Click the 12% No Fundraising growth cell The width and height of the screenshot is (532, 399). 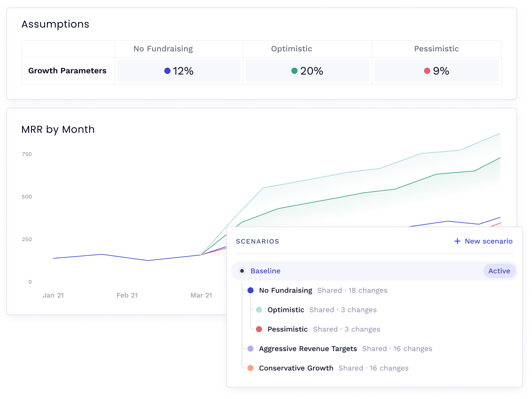(x=179, y=71)
